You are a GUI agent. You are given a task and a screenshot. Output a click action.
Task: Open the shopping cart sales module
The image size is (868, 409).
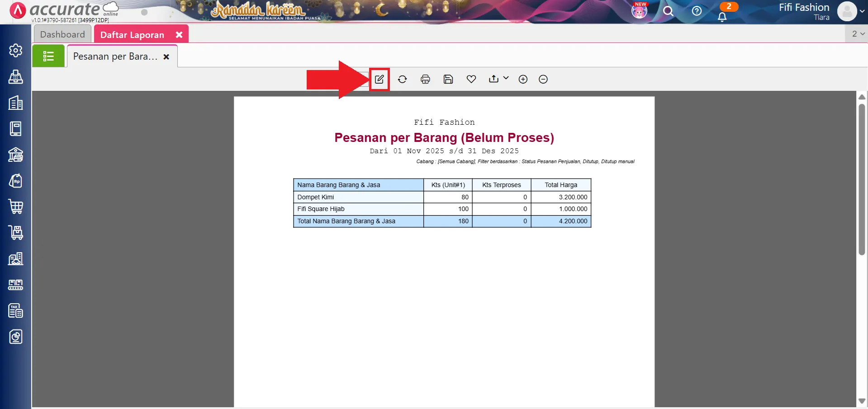16,207
